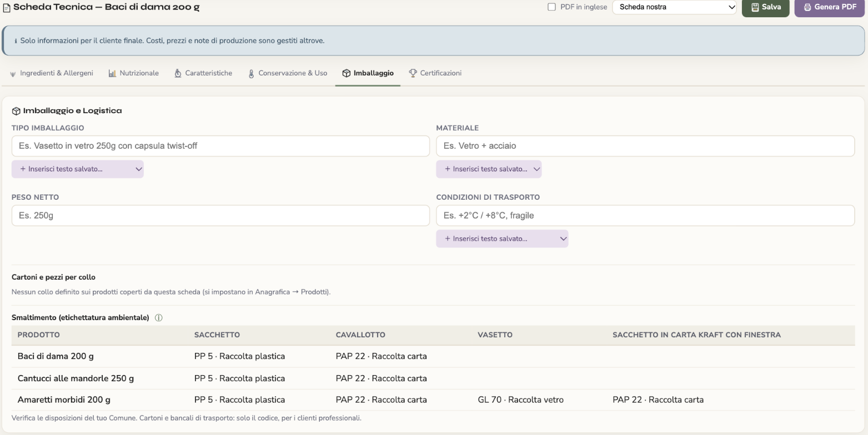Click the info icon in the blue banner

coord(16,41)
